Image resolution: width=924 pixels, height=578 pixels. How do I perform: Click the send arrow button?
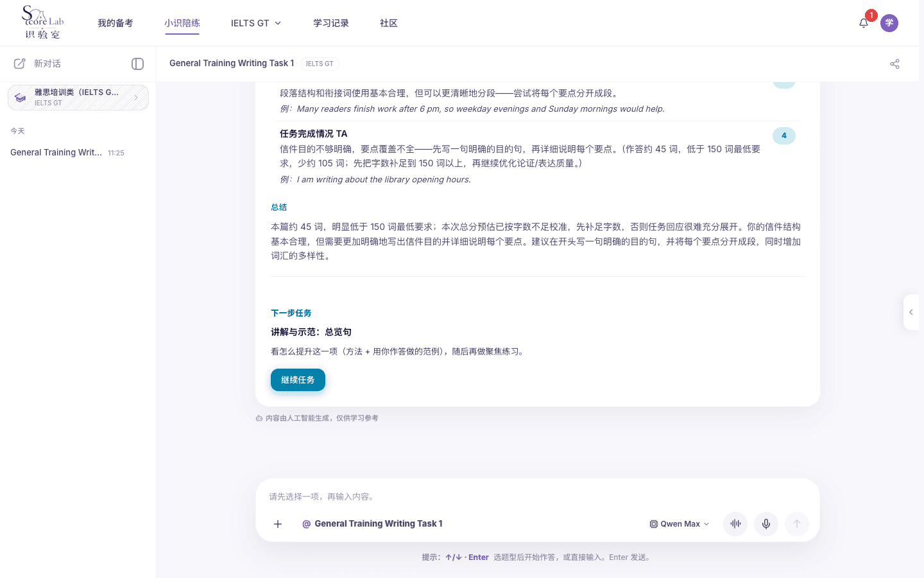797,524
